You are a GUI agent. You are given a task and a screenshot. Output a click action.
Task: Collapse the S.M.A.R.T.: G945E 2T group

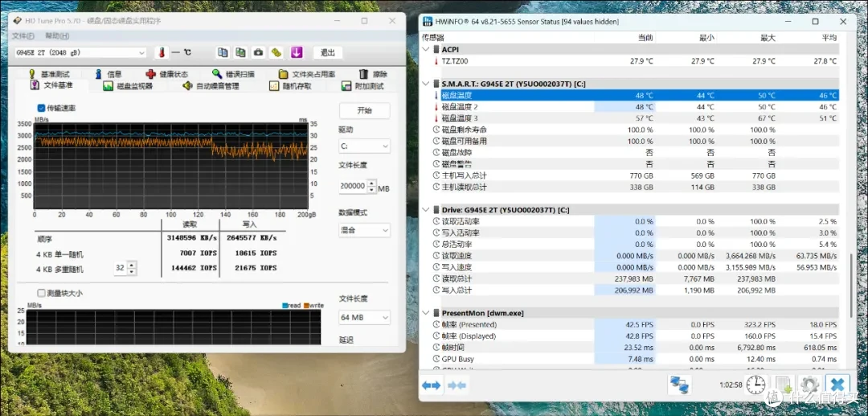click(x=426, y=84)
